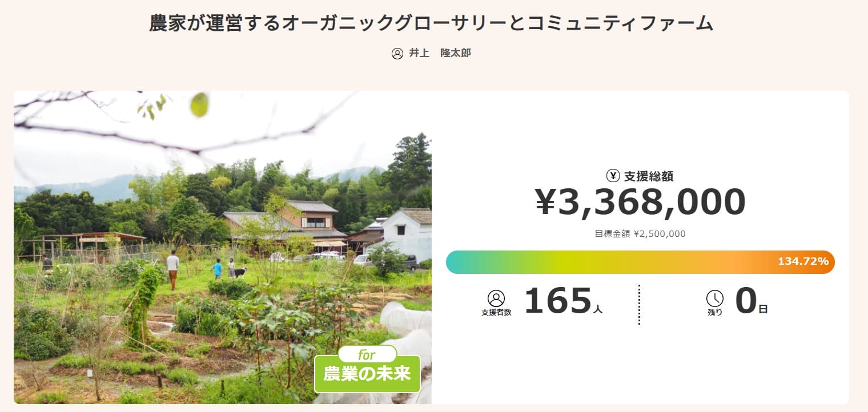
Task: Click the supporter count person icon
Action: click(x=496, y=298)
